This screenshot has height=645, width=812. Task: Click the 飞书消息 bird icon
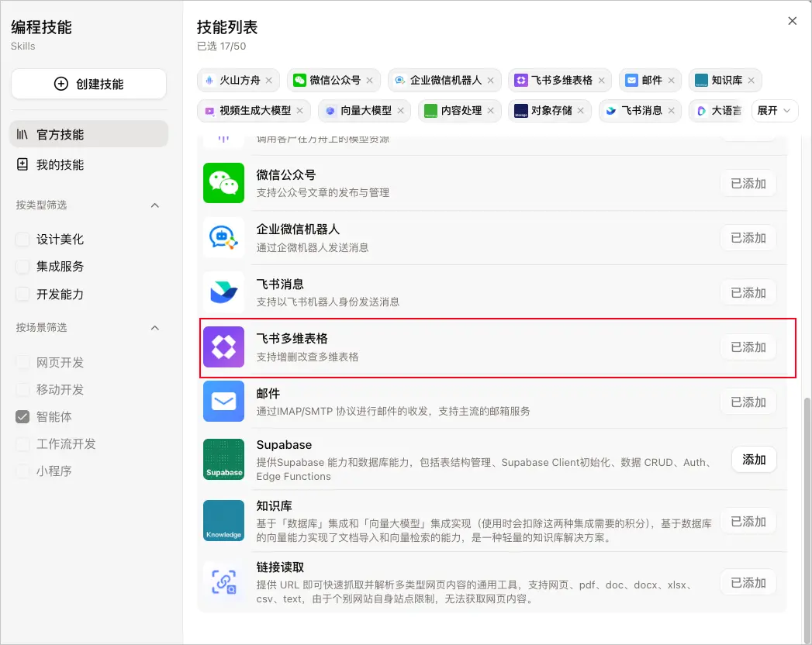(223, 292)
